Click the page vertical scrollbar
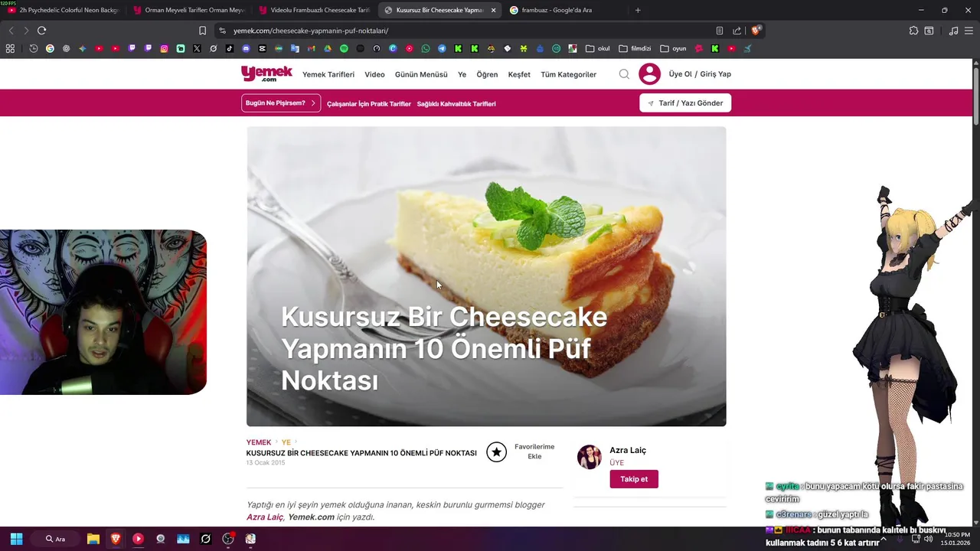 pos(976,96)
